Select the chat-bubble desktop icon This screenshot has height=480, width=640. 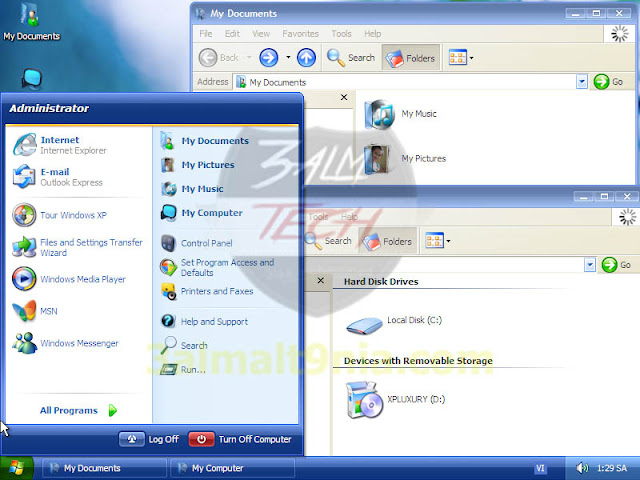pyautogui.click(x=32, y=79)
